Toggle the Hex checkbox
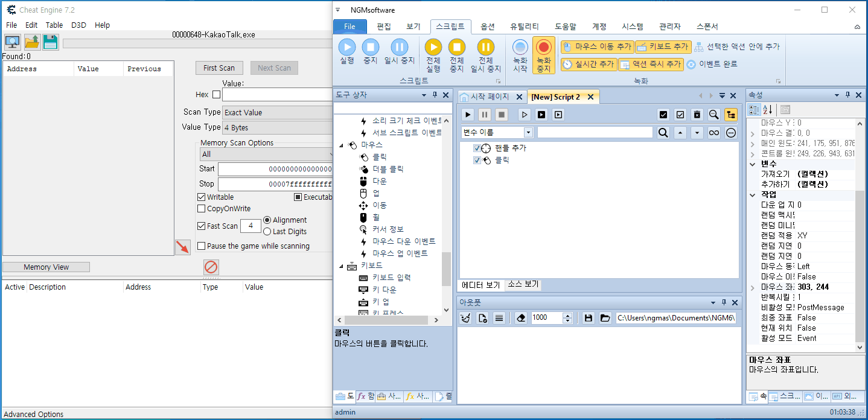This screenshot has width=868, height=420. click(x=217, y=95)
